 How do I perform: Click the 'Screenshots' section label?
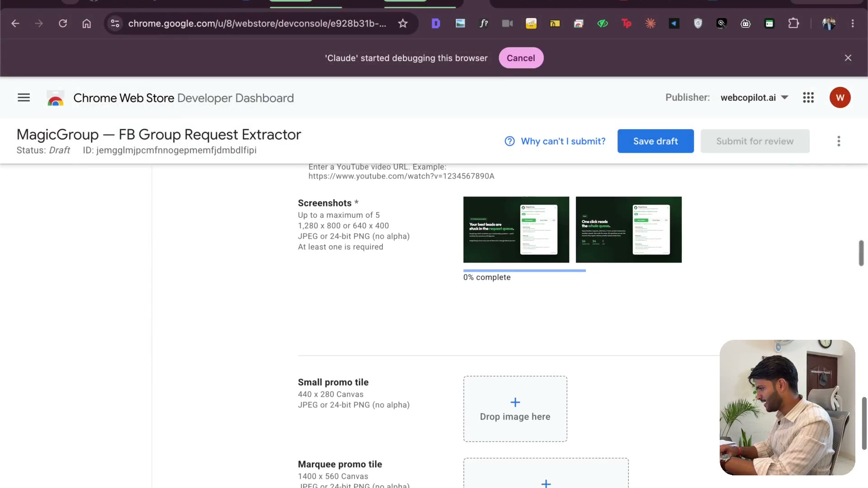coord(325,203)
